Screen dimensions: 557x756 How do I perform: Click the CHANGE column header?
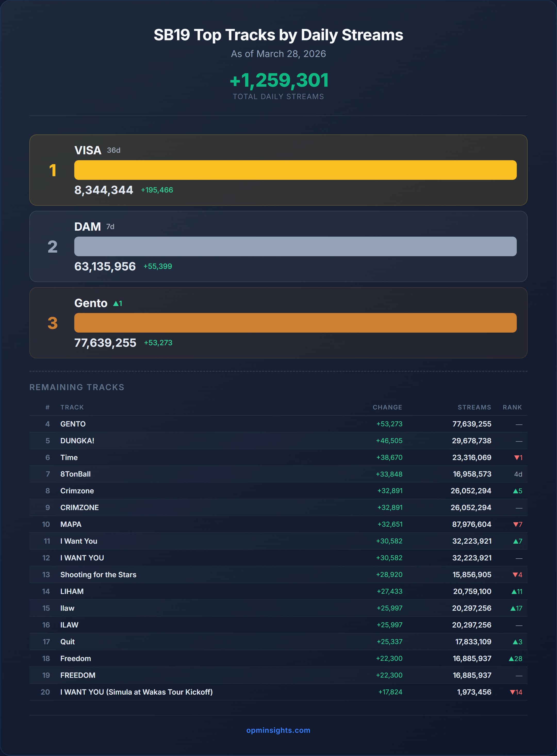(387, 407)
